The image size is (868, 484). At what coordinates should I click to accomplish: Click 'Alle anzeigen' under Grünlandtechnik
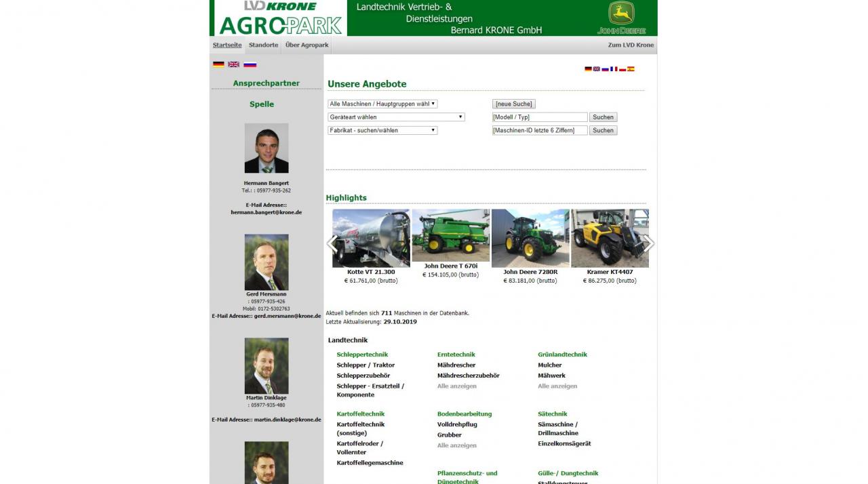pyautogui.click(x=557, y=386)
